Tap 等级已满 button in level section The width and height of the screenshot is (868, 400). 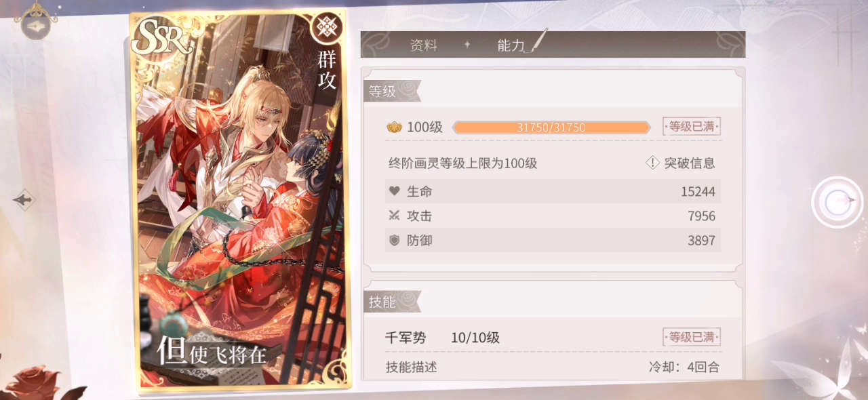pyautogui.click(x=692, y=126)
